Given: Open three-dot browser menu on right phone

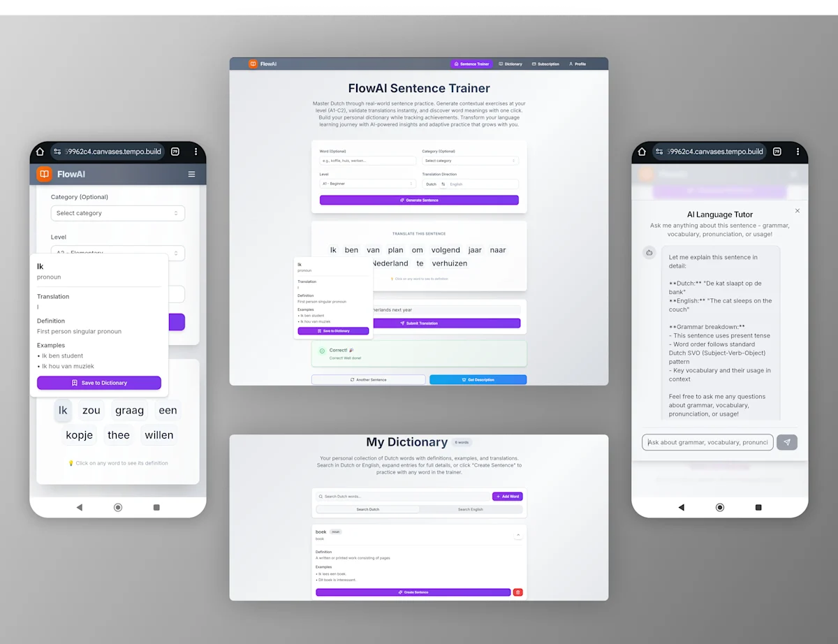Looking at the screenshot, I should point(797,152).
